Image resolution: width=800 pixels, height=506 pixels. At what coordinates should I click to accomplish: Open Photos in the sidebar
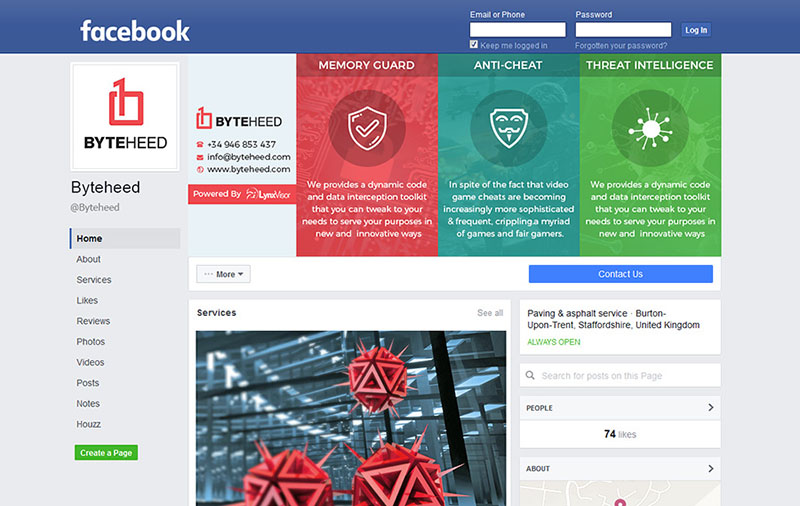[91, 342]
